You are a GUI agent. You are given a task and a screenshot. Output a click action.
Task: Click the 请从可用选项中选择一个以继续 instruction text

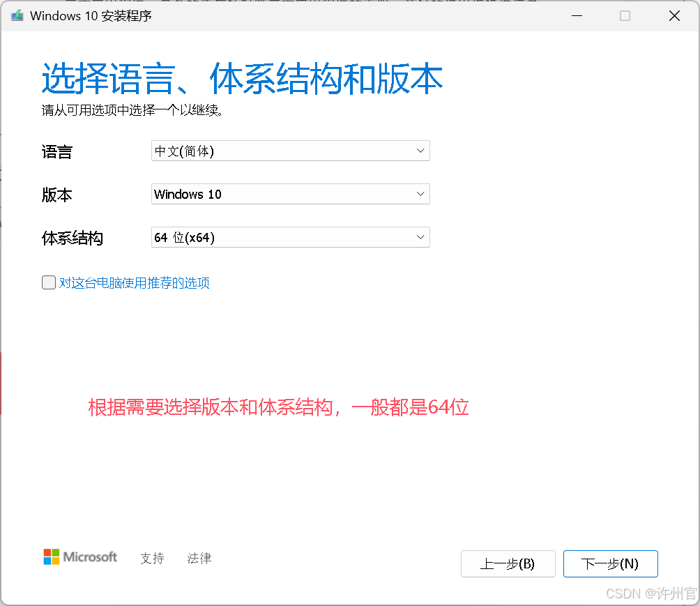132,110
